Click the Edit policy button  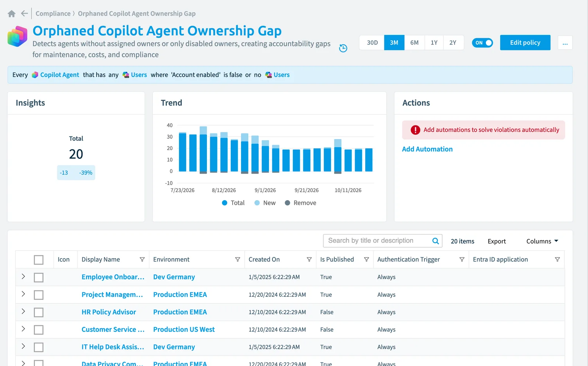point(525,43)
